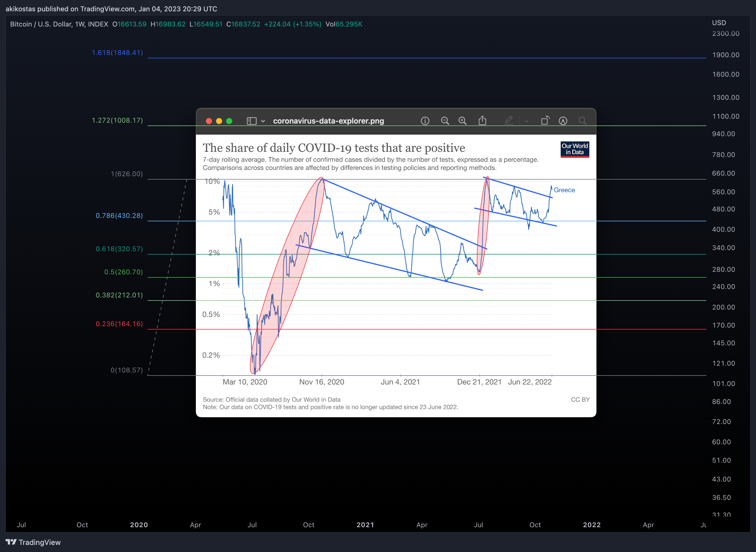
Task: Click the open value O16613.59
Action: tap(129, 24)
